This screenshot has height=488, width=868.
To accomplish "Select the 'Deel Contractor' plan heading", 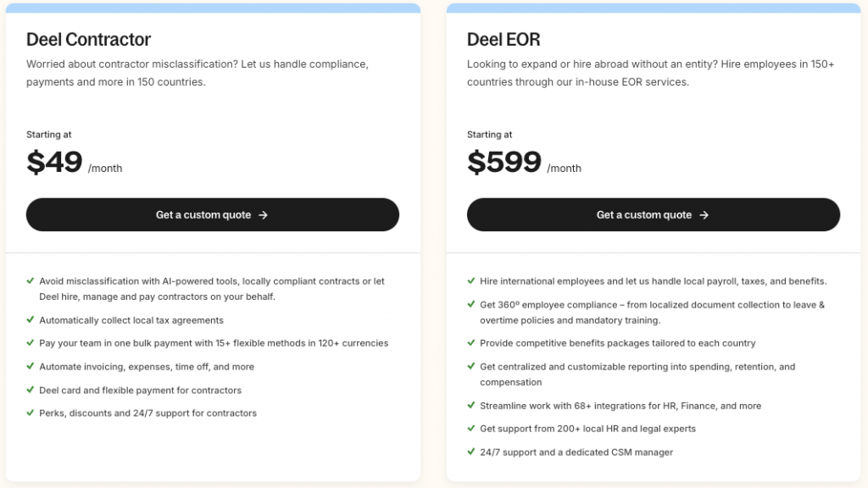I will (88, 40).
